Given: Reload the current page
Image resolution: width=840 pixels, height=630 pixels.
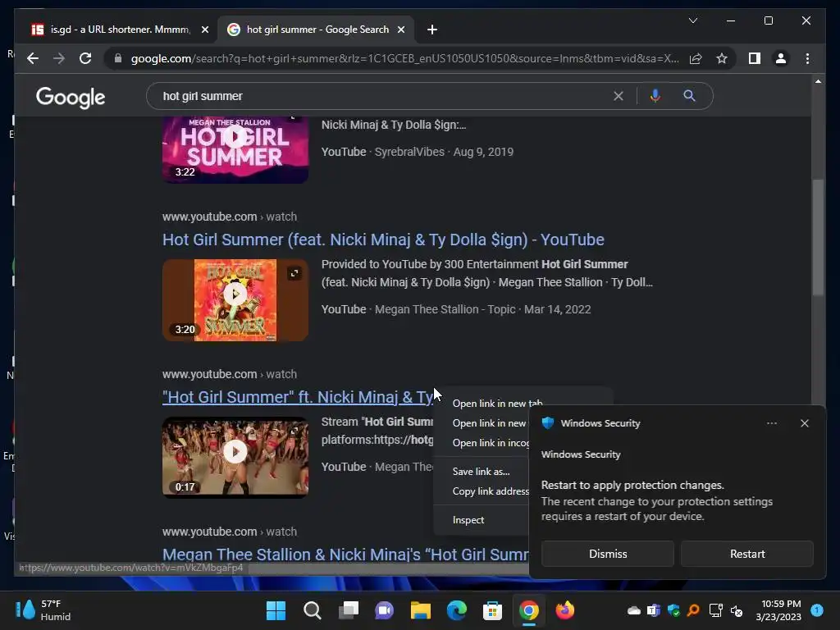Looking at the screenshot, I should [85, 58].
